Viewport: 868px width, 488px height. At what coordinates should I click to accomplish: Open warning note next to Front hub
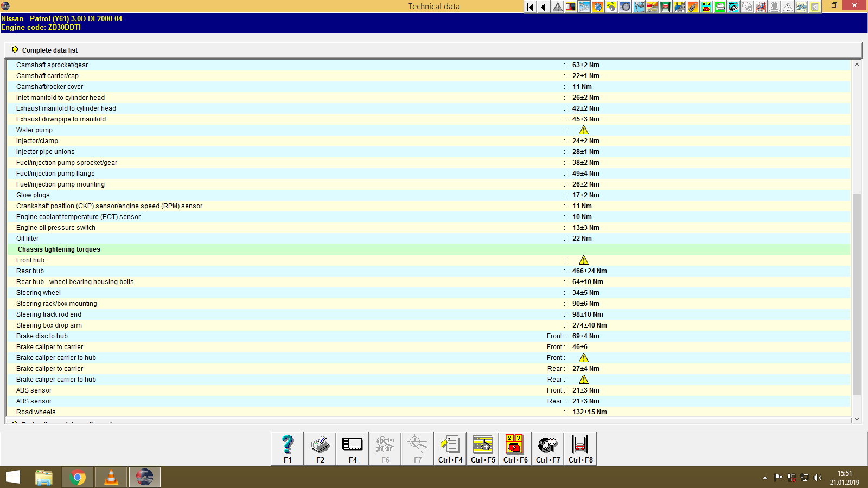tap(584, 260)
